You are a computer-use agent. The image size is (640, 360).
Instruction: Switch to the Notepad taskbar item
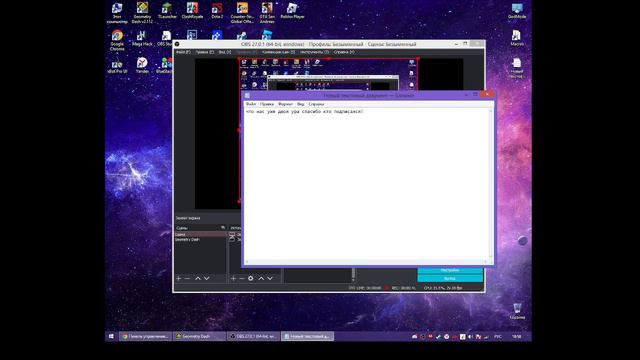tap(307, 336)
